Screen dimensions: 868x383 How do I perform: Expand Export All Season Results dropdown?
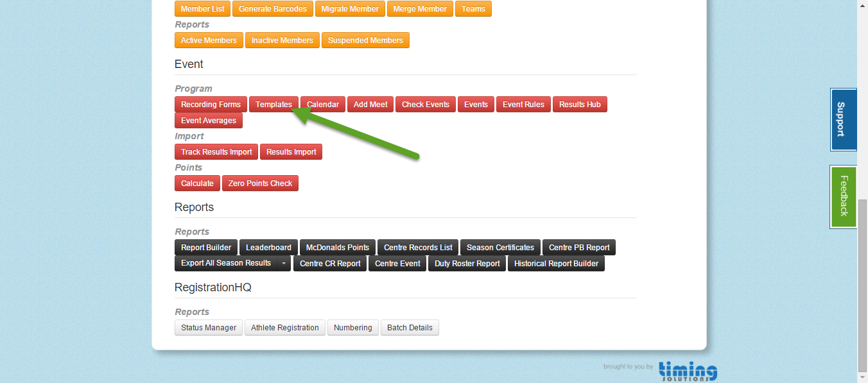(283, 263)
